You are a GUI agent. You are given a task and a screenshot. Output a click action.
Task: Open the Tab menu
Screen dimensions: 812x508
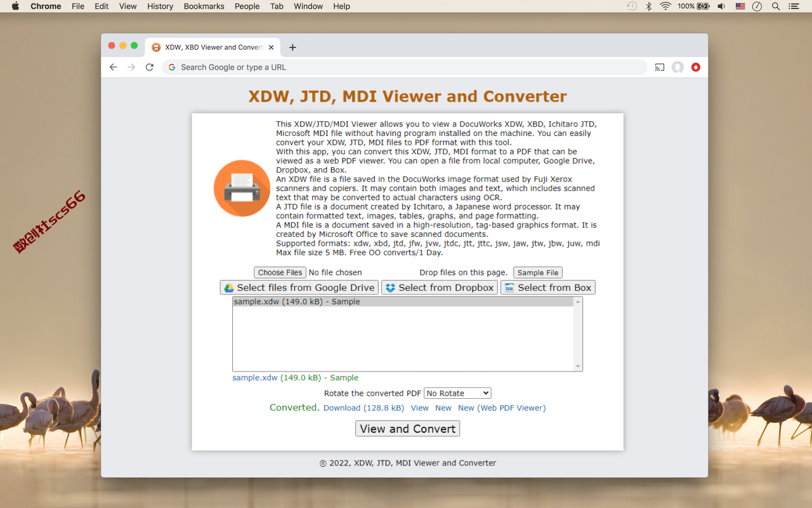tap(277, 6)
